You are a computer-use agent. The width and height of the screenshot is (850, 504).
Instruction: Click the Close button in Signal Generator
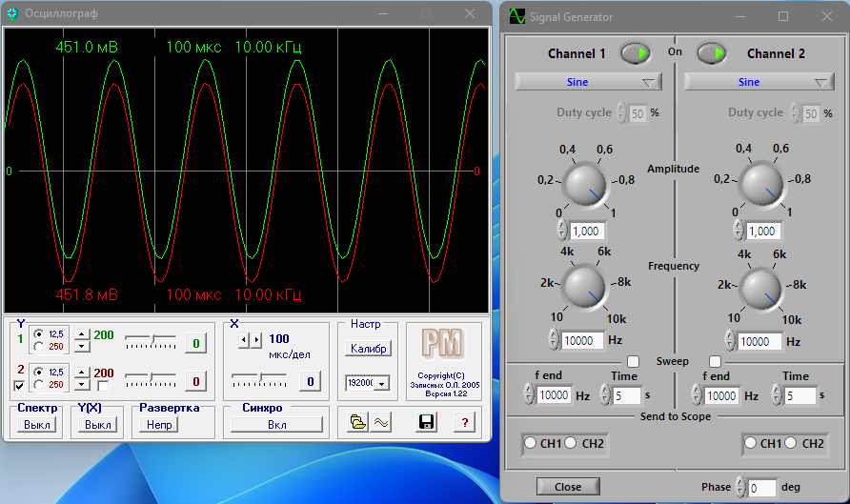click(567, 487)
